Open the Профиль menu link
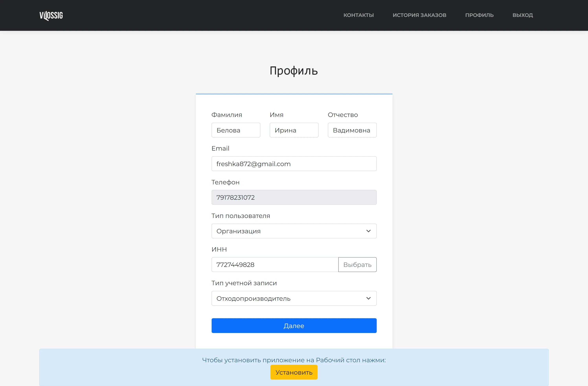 (x=479, y=15)
